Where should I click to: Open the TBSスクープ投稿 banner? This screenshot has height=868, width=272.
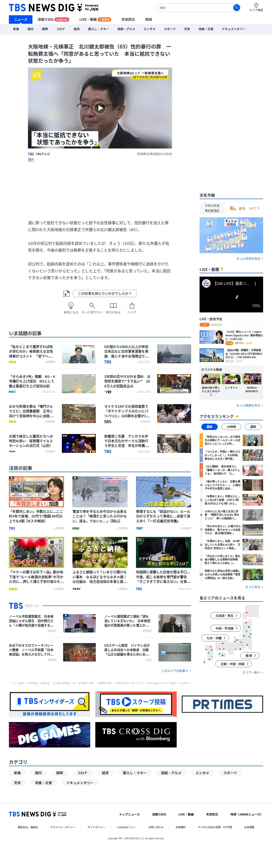coord(136,704)
